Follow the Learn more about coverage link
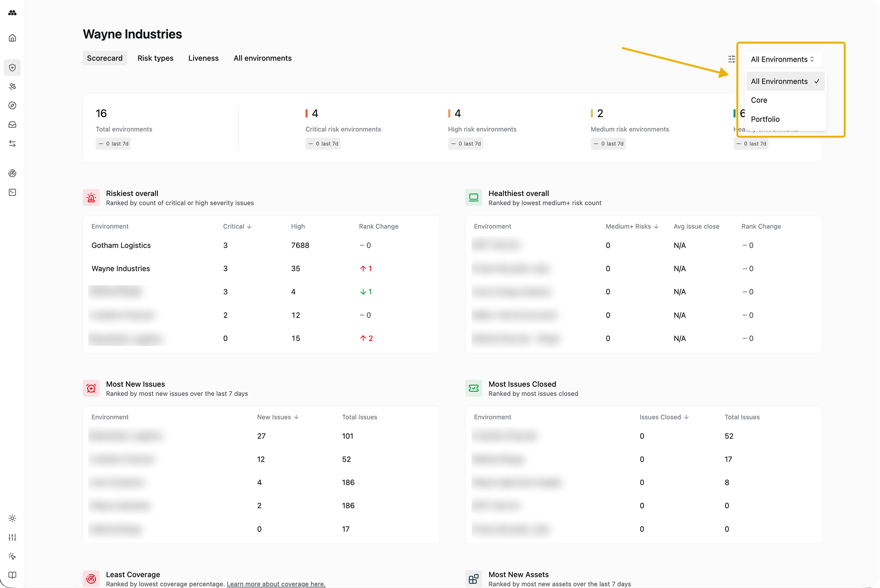The image size is (880, 588). 276,584
